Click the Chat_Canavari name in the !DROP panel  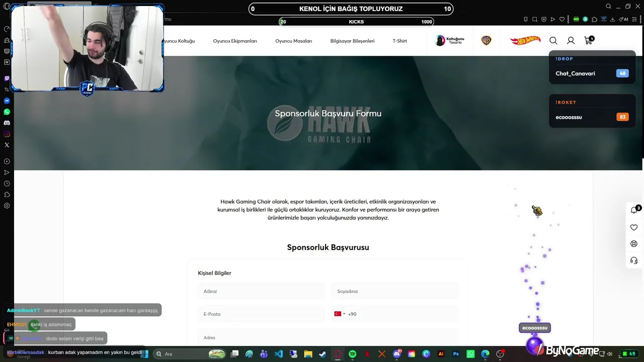coord(575,73)
